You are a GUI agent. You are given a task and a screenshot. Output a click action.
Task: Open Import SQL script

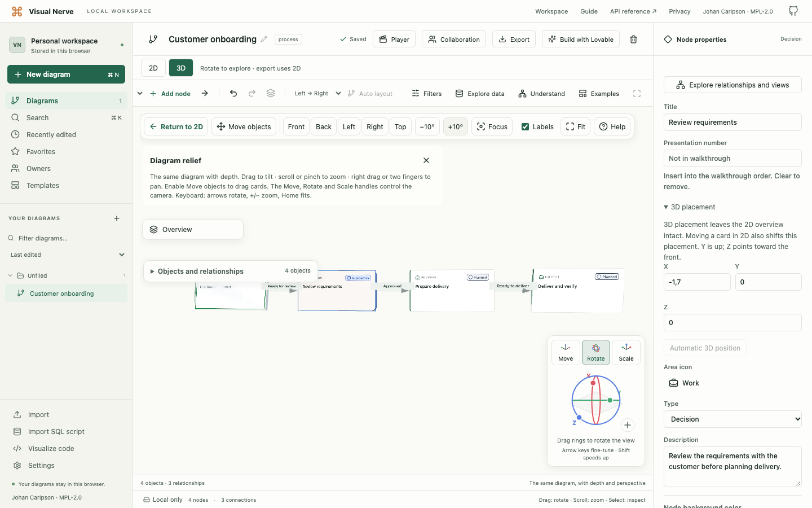pyautogui.click(x=66, y=432)
